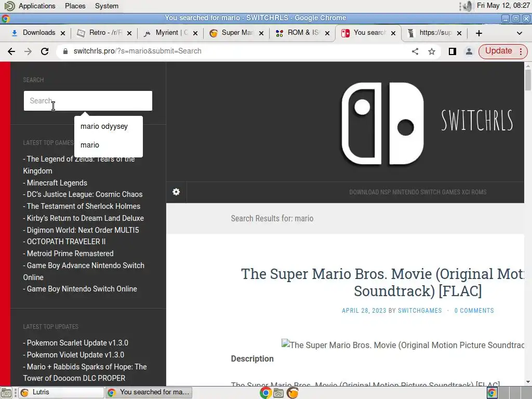
Task: Go back using Chrome's back arrow
Action: [11, 51]
